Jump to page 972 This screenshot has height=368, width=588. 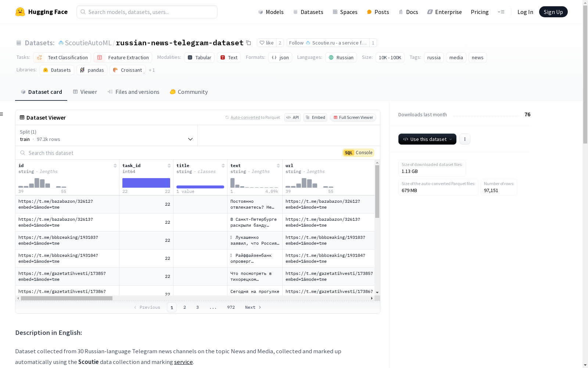(231, 307)
